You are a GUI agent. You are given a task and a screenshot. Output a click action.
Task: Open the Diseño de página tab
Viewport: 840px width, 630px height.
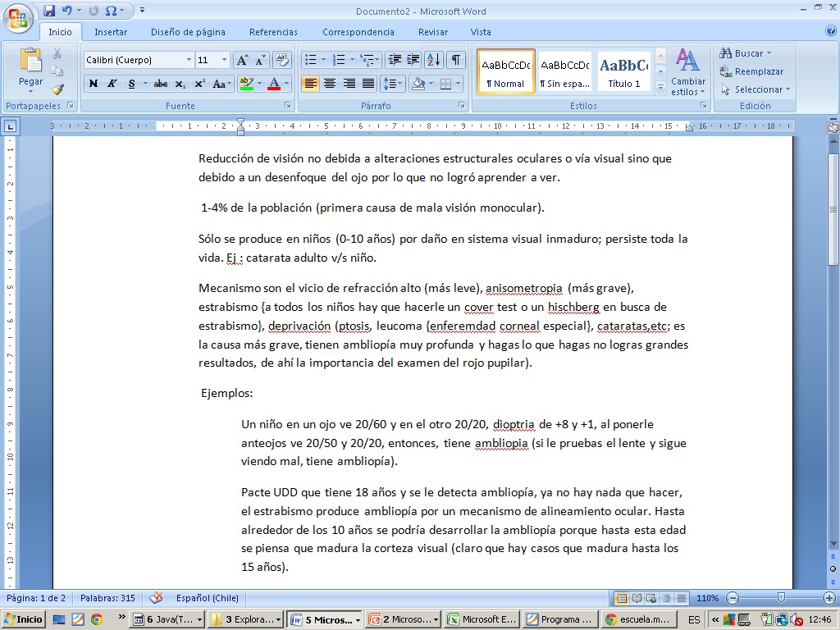[188, 32]
